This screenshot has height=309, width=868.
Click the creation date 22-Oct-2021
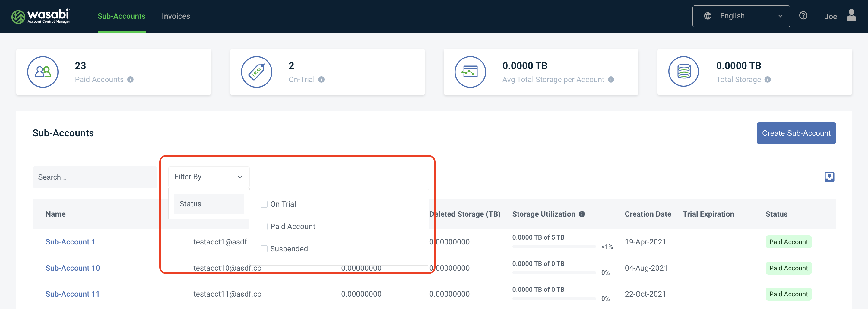click(645, 294)
